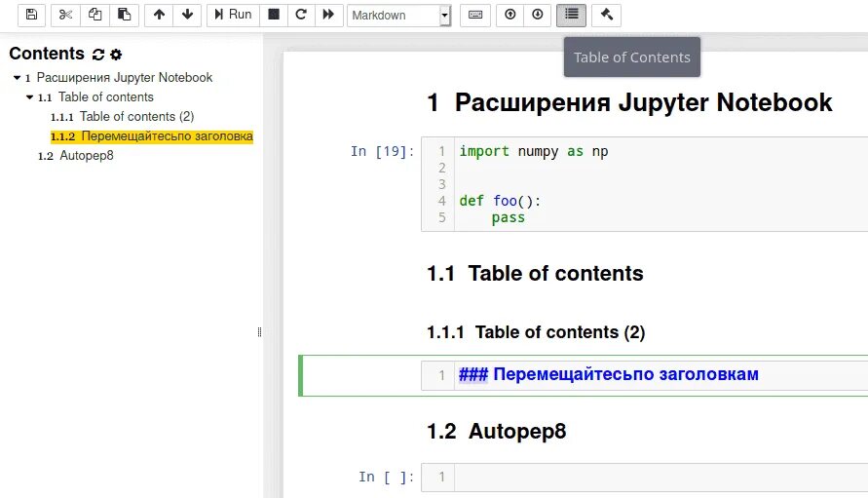Open the command palette keyboard icon
Screen dimensions: 868x498
click(475, 15)
